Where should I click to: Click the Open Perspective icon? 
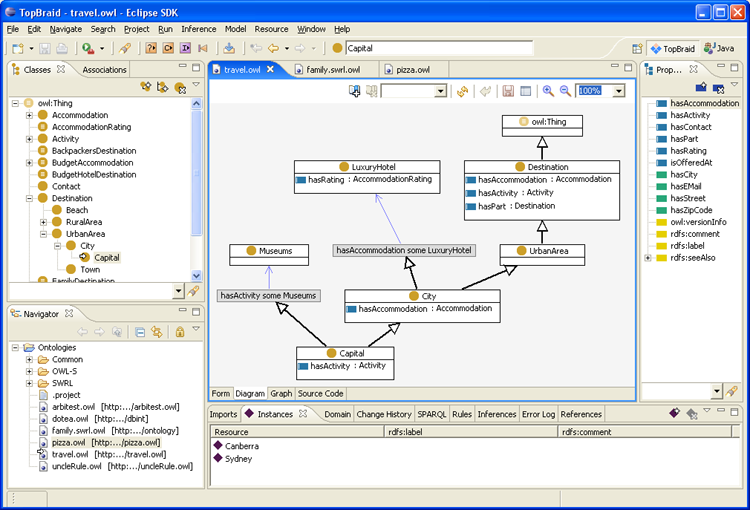[637, 49]
